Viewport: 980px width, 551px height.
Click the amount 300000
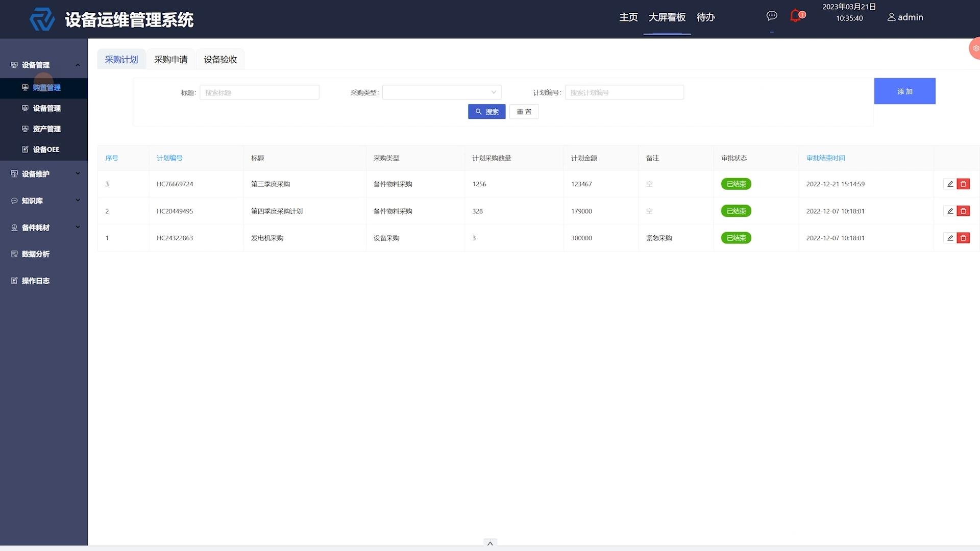point(581,238)
